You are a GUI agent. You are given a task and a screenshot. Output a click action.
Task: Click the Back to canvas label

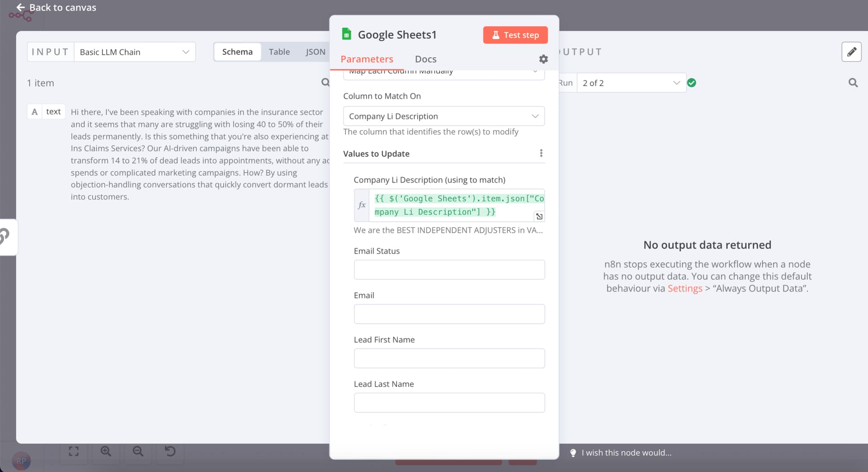(63, 7)
